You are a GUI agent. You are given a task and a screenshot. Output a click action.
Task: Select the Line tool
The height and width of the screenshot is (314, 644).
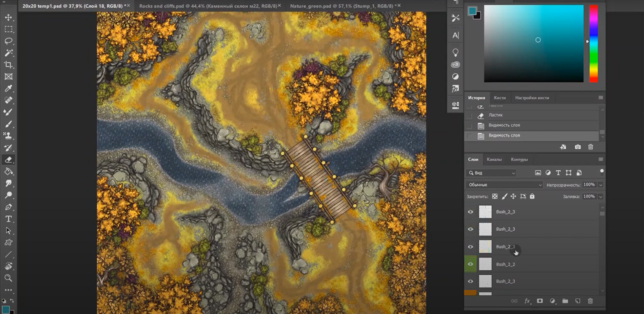pos(8,254)
